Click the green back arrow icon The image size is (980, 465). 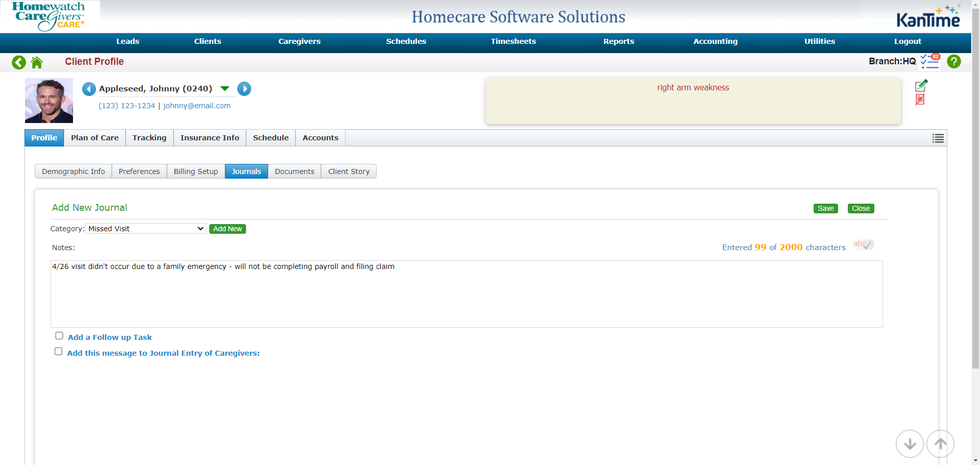click(19, 62)
